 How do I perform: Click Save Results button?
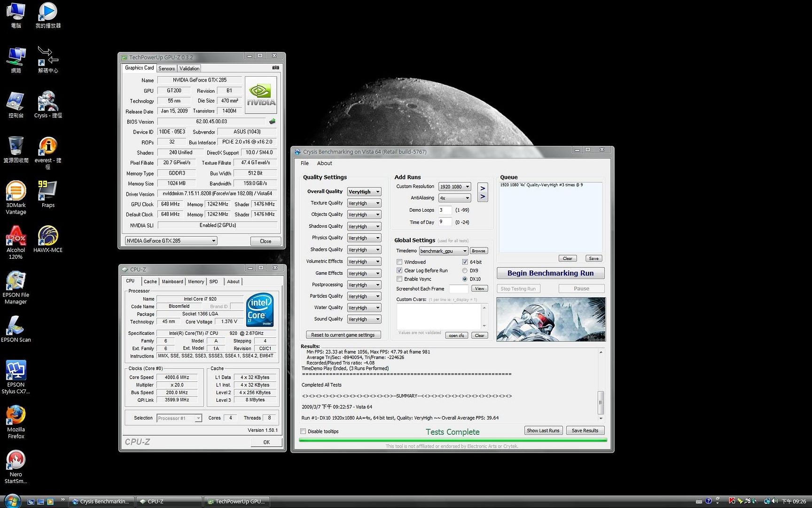[x=585, y=430]
